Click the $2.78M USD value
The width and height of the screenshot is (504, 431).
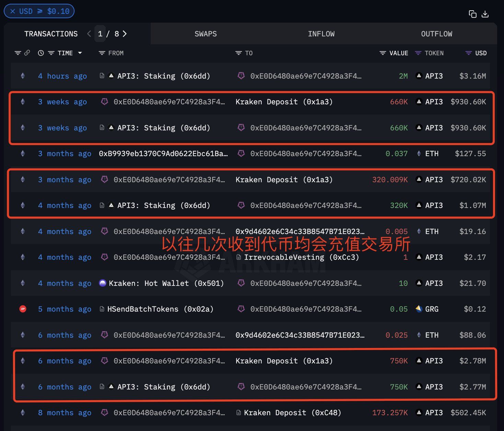[472, 361]
